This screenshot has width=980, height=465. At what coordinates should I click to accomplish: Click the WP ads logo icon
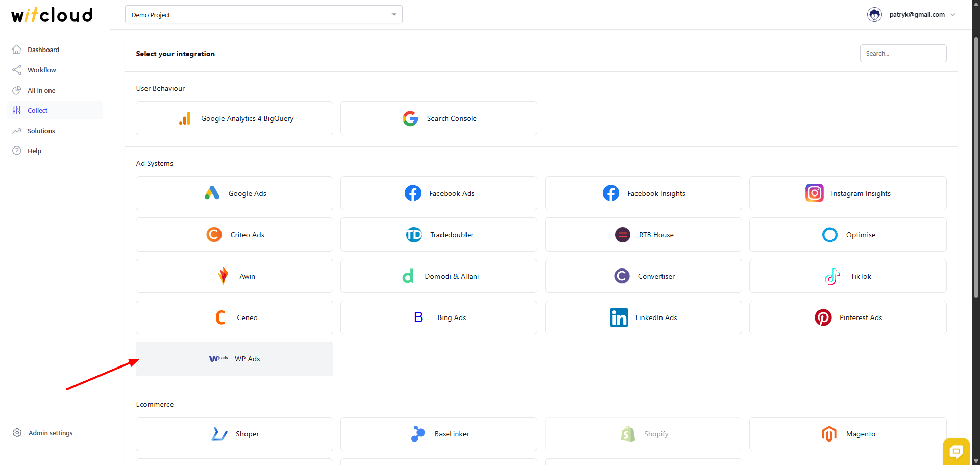pyautogui.click(x=218, y=359)
